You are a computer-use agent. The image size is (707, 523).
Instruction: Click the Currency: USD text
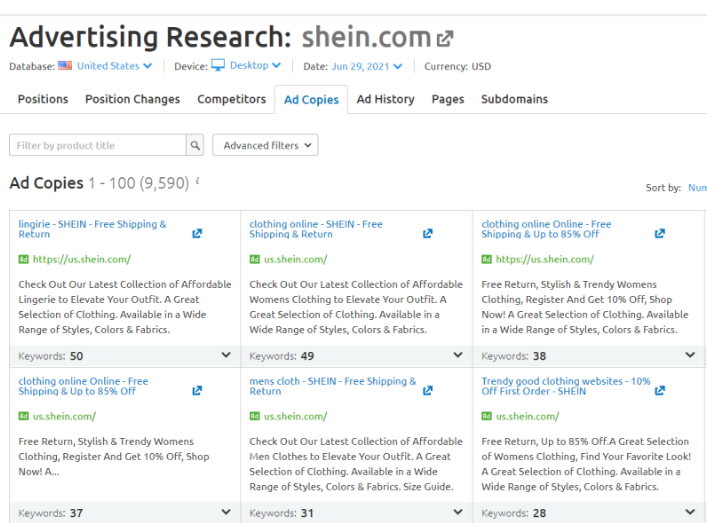tap(458, 66)
